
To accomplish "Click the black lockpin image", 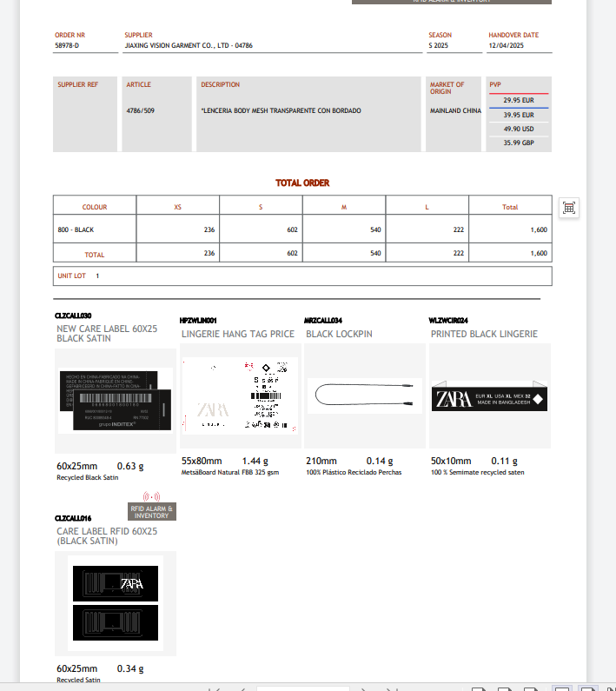I will click(364, 396).
